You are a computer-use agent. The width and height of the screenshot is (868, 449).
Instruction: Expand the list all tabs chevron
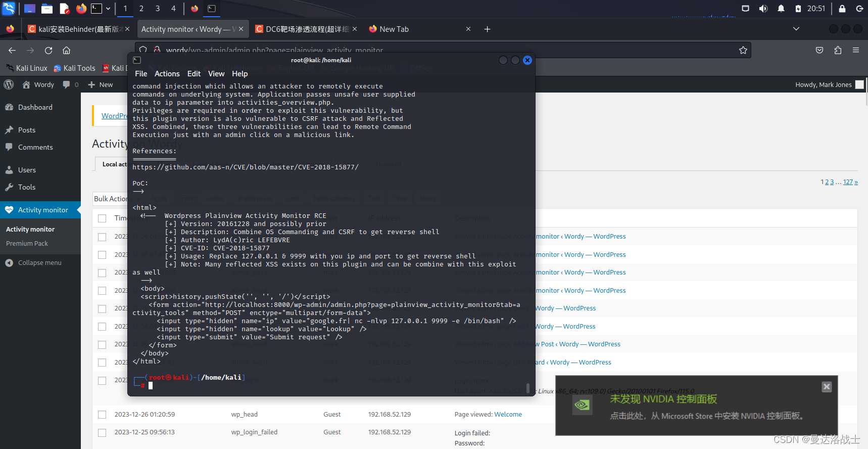pos(796,29)
